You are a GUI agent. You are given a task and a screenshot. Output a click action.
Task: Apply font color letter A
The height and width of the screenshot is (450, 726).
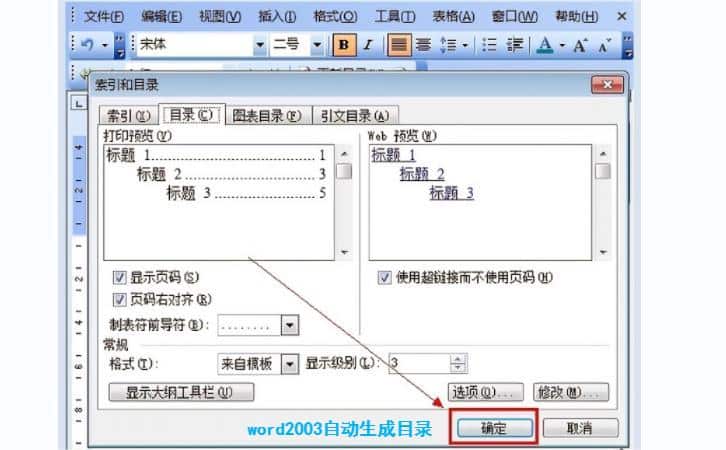coord(545,45)
